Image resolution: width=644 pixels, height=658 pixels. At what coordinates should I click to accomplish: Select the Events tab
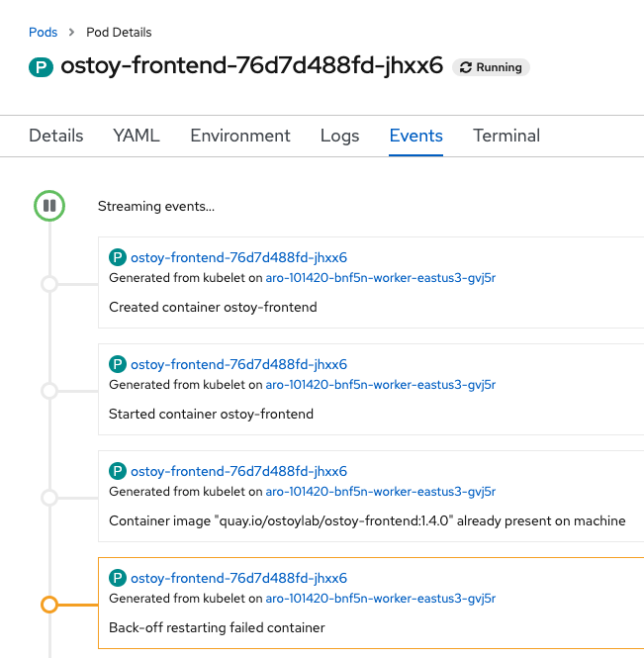(x=415, y=136)
